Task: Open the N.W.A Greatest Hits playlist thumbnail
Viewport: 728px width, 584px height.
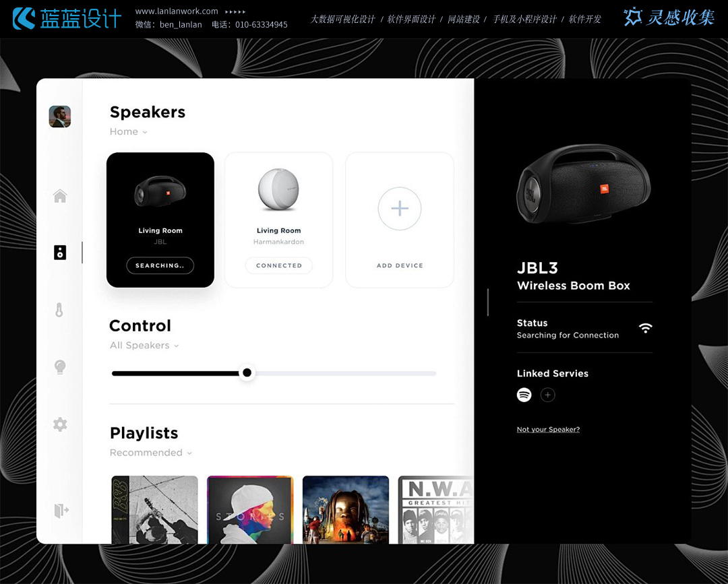Action: (x=436, y=510)
